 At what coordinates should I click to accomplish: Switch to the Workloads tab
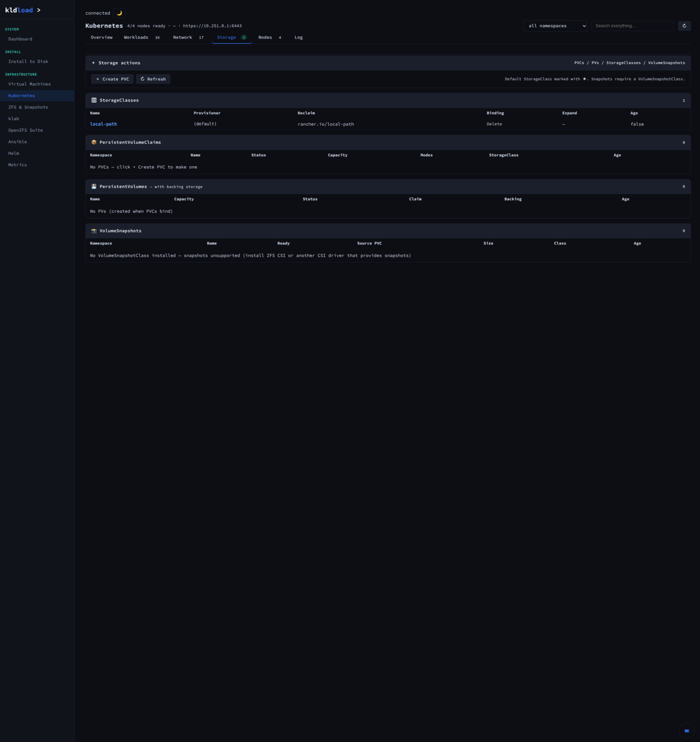click(x=141, y=38)
